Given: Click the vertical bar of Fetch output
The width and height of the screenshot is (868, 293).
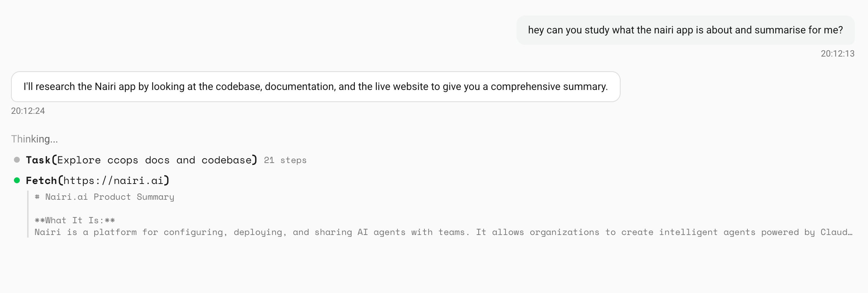Looking at the screenshot, I should pos(28,214).
